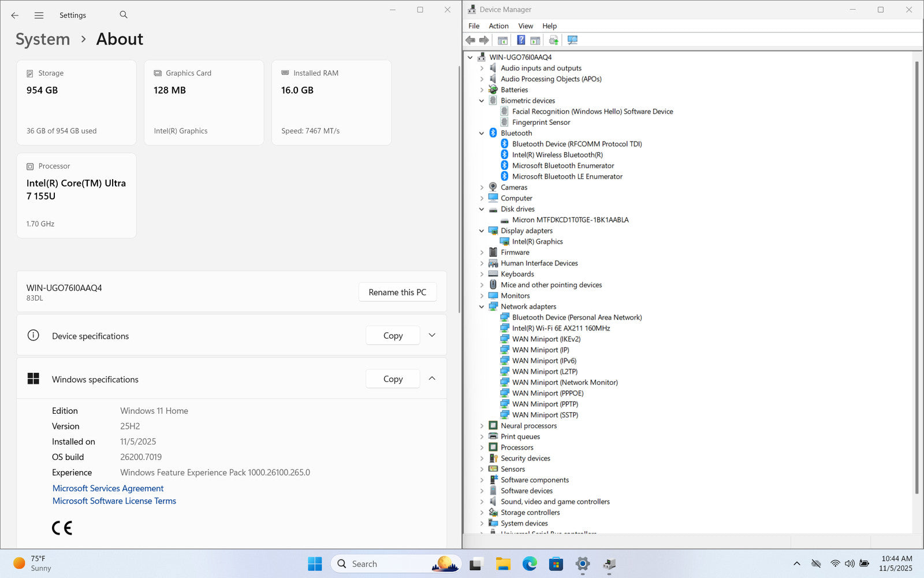Viewport: 924px width, 578px height.
Task: Collapse the Bluetooth device category
Action: [482, 134]
